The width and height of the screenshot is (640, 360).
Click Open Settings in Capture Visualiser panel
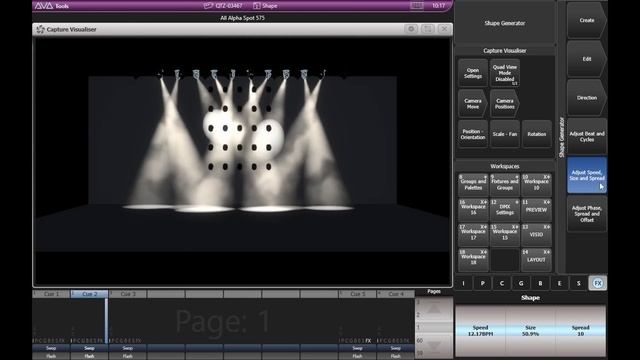(473, 73)
